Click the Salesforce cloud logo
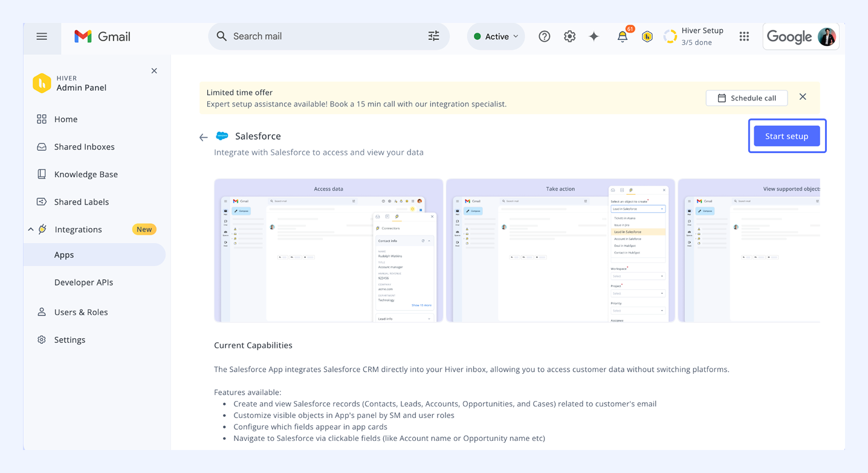 point(222,136)
